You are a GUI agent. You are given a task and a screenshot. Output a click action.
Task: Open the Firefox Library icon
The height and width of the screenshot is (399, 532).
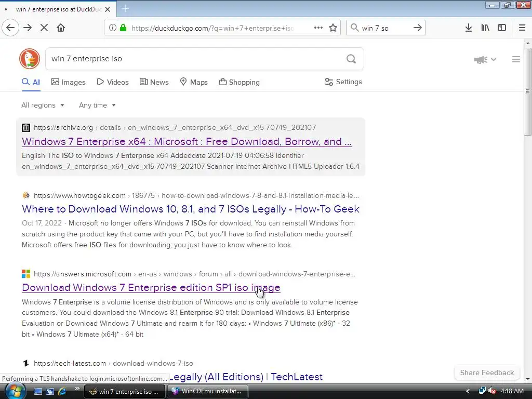point(485,28)
